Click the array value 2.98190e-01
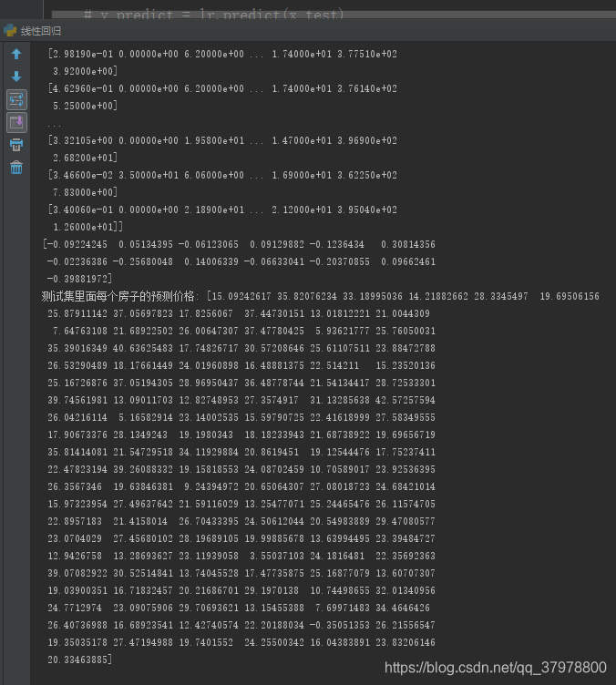This screenshot has width=616, height=685. click(83, 54)
